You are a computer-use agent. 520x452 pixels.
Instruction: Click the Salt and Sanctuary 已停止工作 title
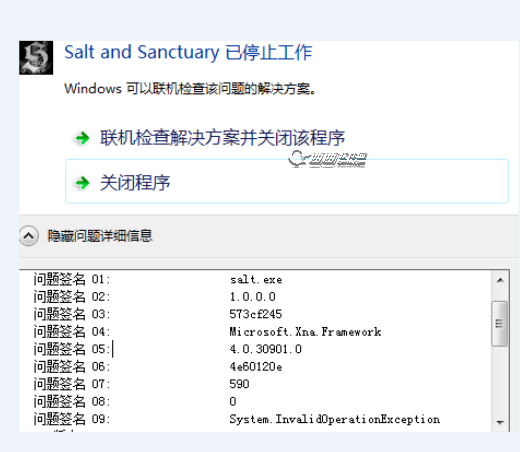pos(188,52)
